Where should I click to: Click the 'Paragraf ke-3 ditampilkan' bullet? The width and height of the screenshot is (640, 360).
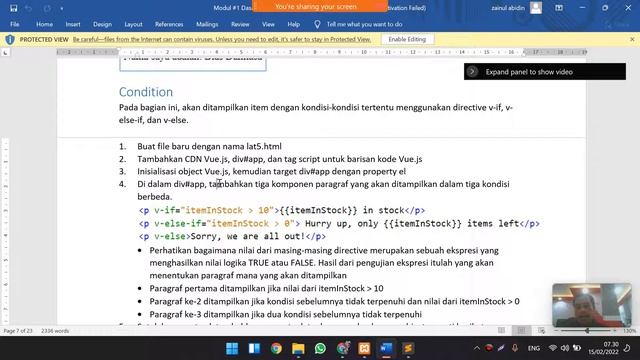click(x=285, y=315)
